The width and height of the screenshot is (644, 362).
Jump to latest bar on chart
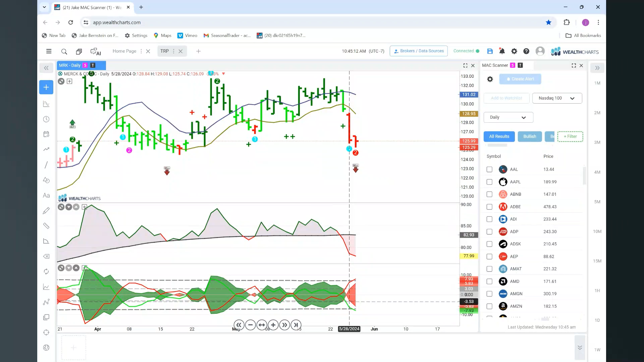pyautogui.click(x=296, y=325)
